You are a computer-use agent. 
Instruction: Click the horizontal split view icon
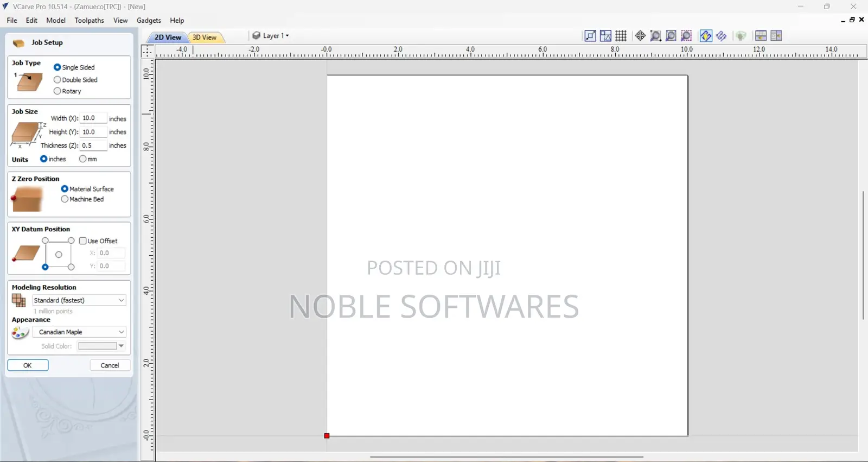(761, 36)
